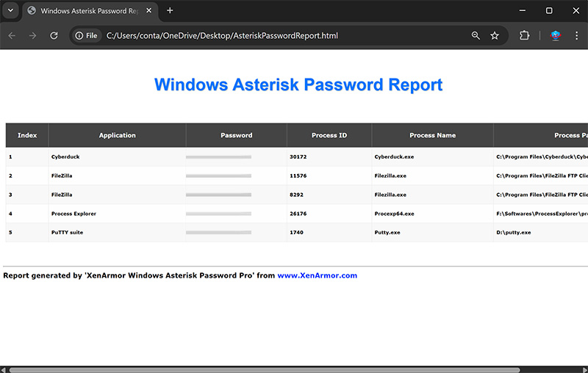
Task: Open the Chrome three-dot menu
Action: coord(576,35)
